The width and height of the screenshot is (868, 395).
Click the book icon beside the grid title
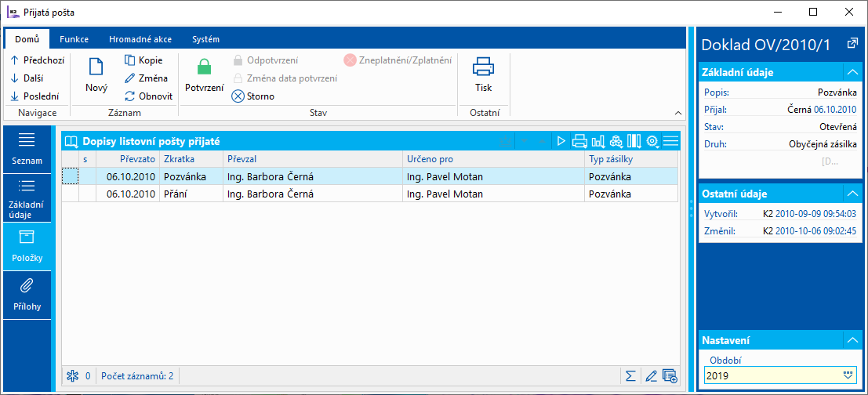tap(71, 142)
